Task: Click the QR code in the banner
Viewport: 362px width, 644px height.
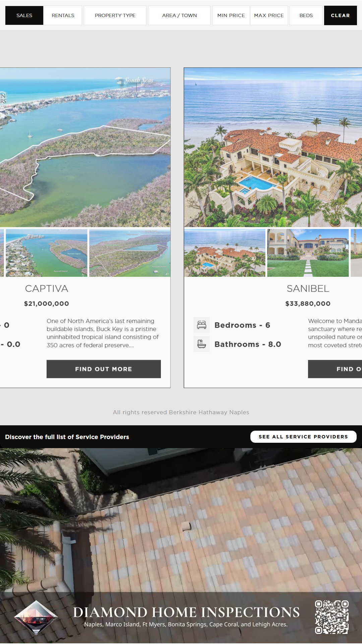Action: click(332, 617)
